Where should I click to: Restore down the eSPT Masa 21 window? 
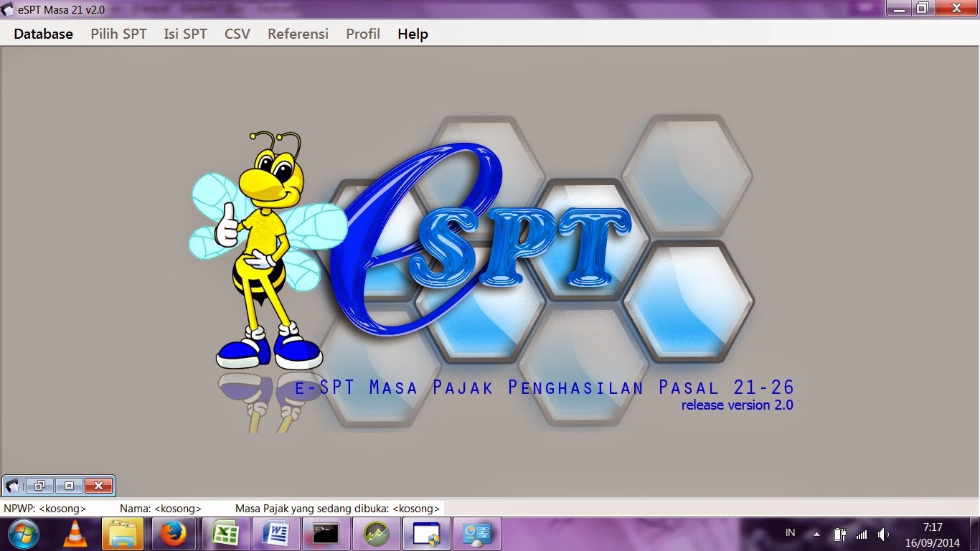(x=923, y=9)
